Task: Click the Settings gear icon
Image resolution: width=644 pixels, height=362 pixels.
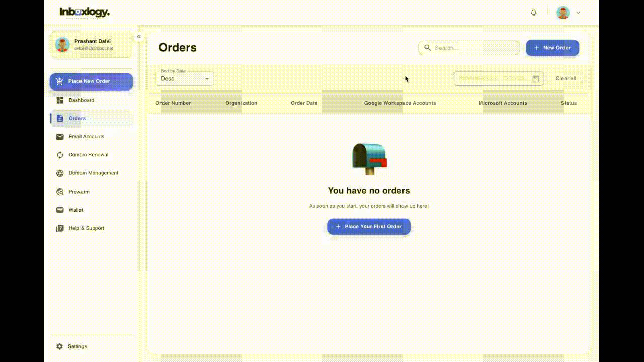Action: [60, 346]
